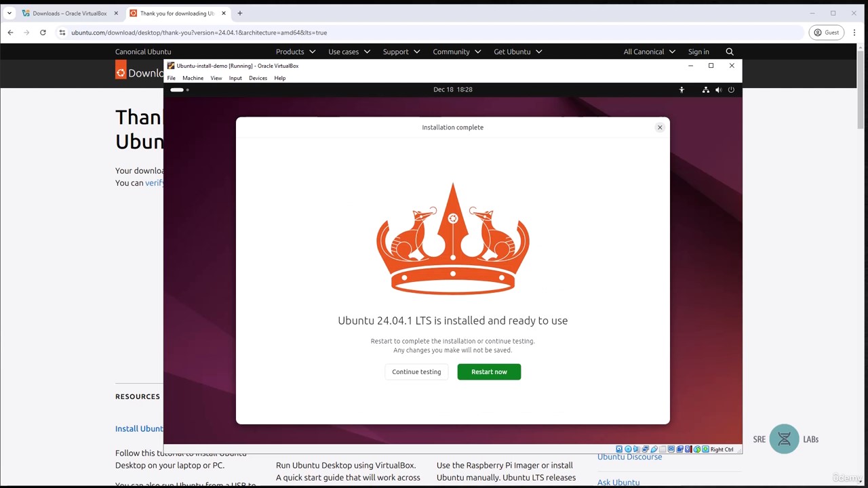868x488 pixels.
Task: Click the VirtualBox optical drive status icon
Action: pyautogui.click(x=628, y=449)
